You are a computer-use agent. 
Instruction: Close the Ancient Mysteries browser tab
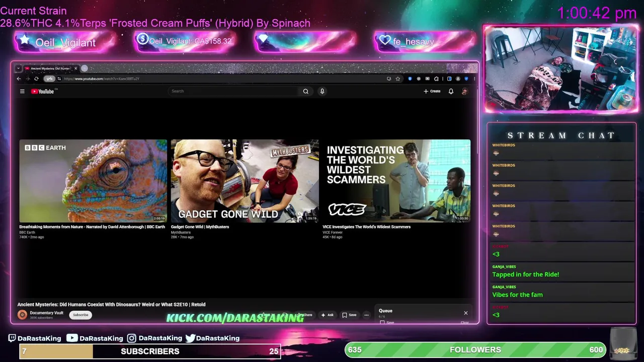(75, 68)
